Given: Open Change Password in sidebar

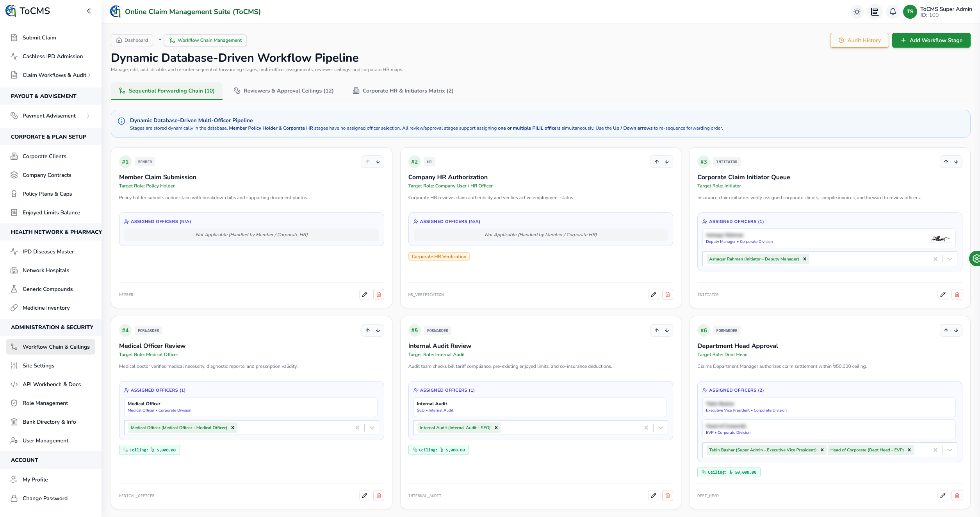Looking at the screenshot, I should pyautogui.click(x=51, y=498).
